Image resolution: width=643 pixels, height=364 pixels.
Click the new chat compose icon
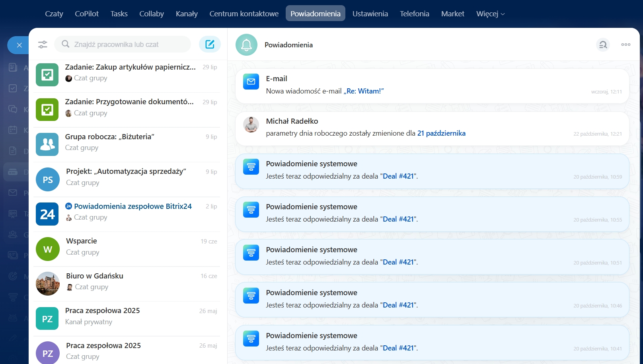click(x=210, y=44)
